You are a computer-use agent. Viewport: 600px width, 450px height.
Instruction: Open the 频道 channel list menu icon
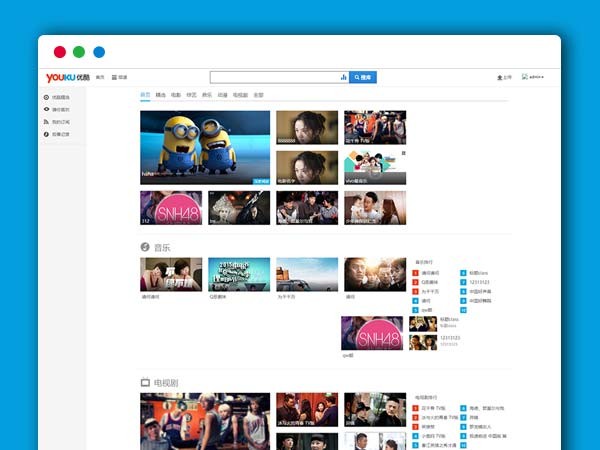[x=115, y=77]
